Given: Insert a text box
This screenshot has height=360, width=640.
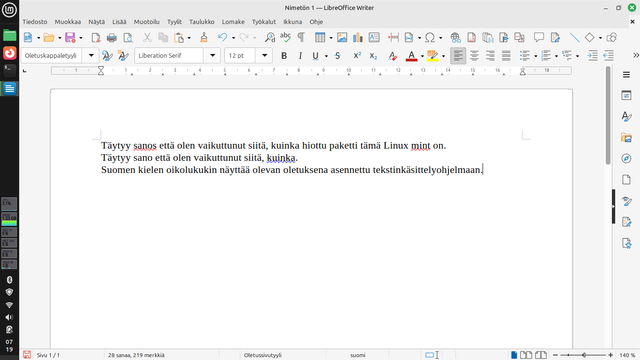Looking at the screenshot, I should click(374, 38).
